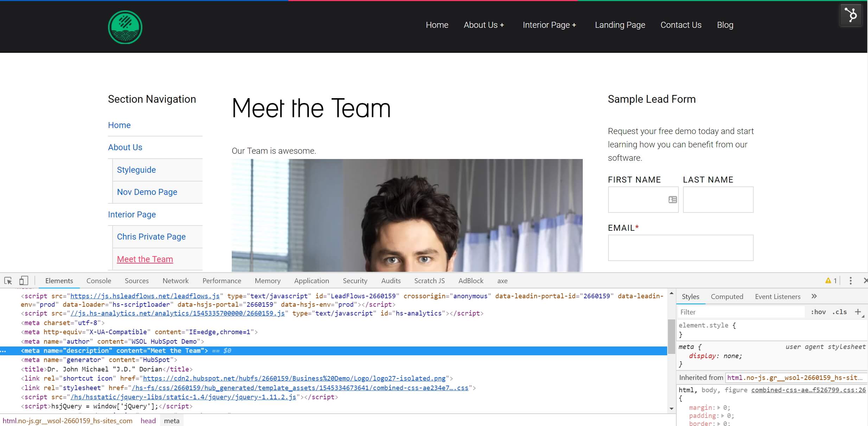Open the Security tab
This screenshot has width=868, height=426.
(x=355, y=281)
